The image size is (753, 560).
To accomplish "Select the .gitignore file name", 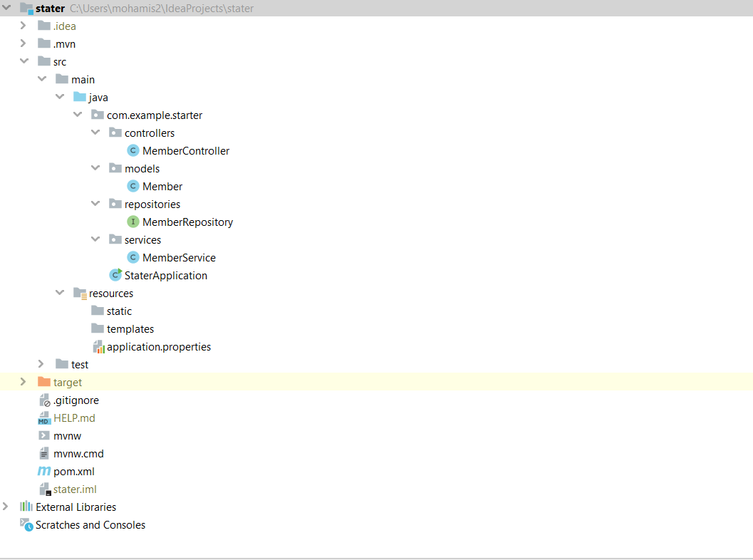I will coord(76,400).
